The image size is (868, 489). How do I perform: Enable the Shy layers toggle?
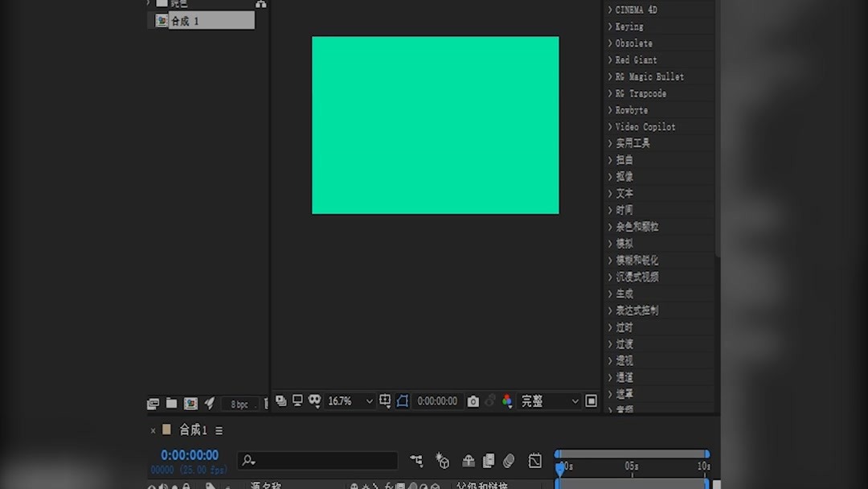tap(469, 460)
